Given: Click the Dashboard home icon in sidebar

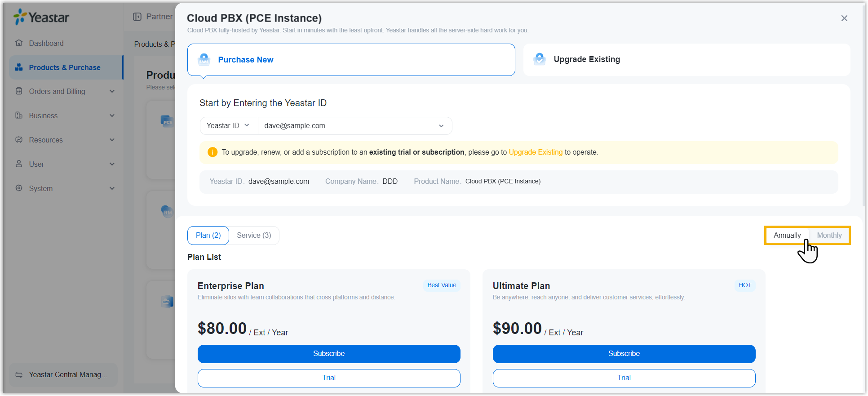Looking at the screenshot, I should (19, 43).
